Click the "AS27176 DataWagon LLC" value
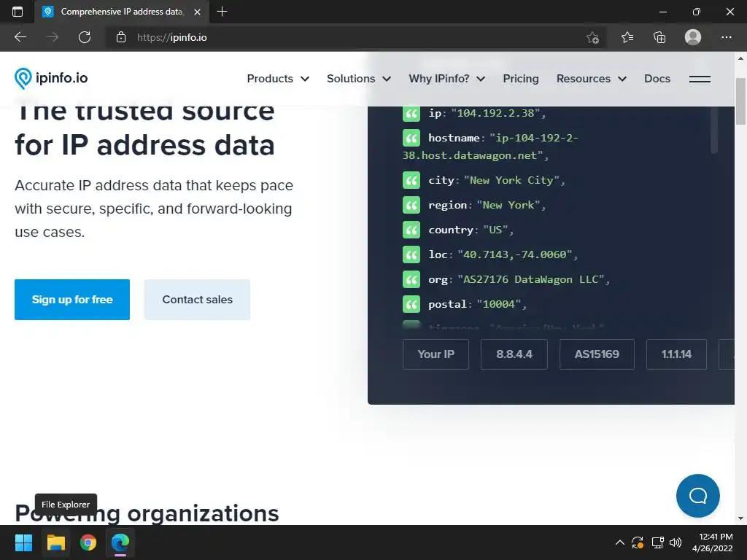 pos(531,279)
